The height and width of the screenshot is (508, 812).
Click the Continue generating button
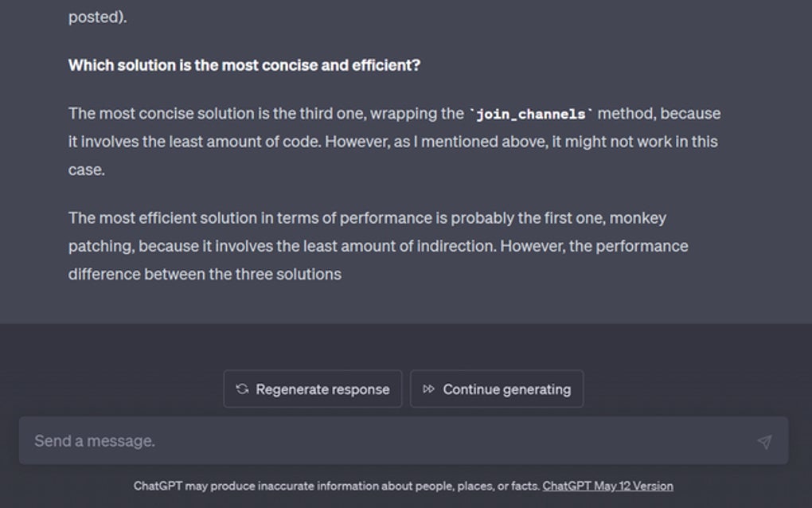497,389
